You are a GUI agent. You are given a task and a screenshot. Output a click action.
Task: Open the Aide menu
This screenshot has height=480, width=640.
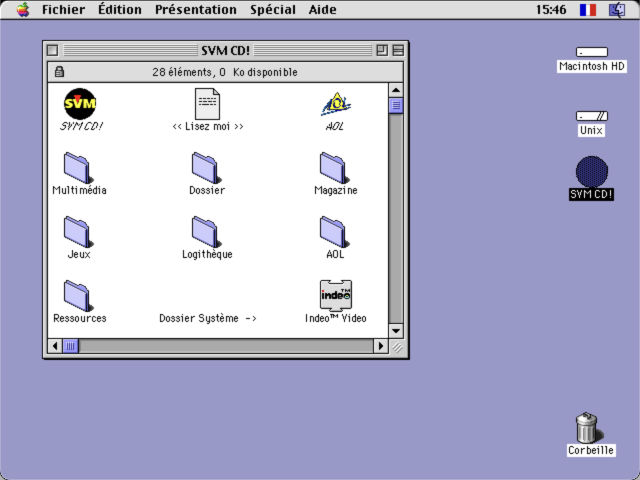click(x=322, y=9)
